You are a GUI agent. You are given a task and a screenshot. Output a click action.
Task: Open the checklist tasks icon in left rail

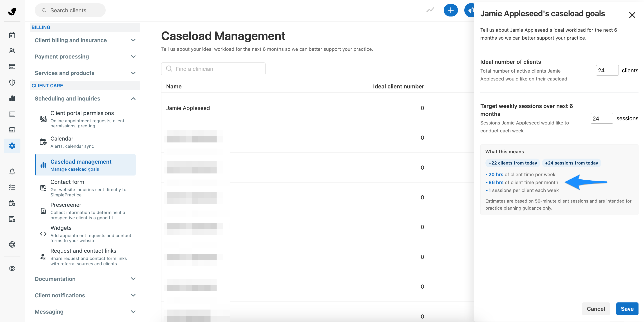[12, 187]
